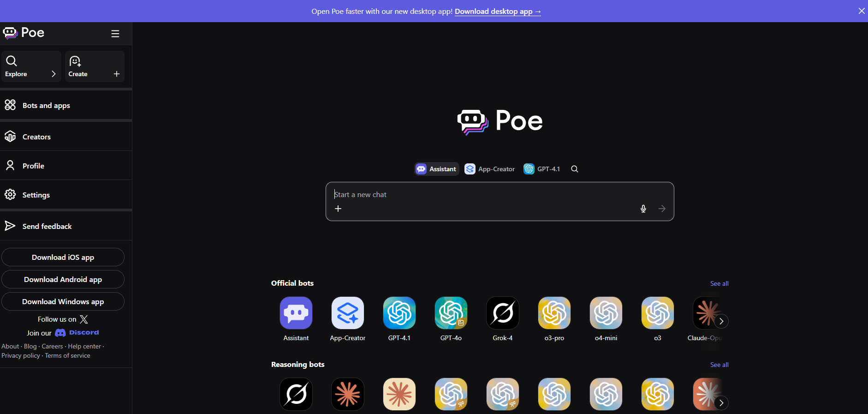Viewport: 868px width, 414px height.
Task: Open the Profile page
Action: [66, 166]
